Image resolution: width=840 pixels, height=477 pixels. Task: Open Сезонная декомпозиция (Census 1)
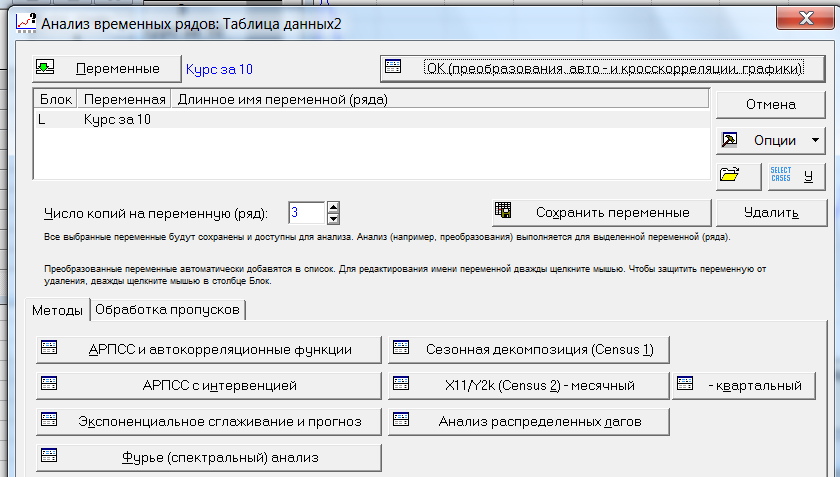click(x=529, y=350)
